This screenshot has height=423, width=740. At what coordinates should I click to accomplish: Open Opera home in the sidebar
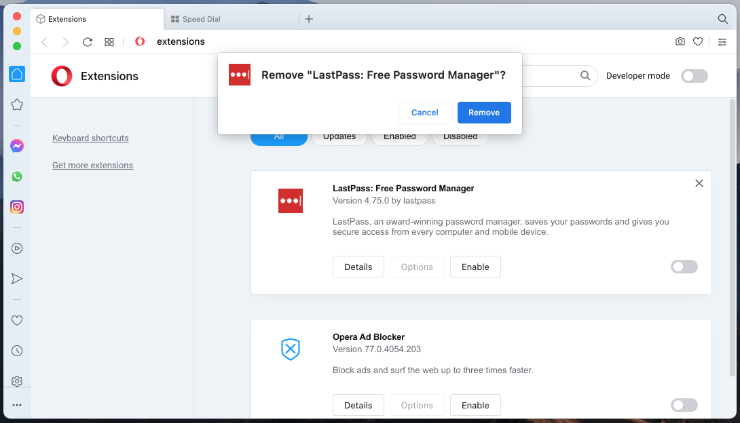(17, 74)
